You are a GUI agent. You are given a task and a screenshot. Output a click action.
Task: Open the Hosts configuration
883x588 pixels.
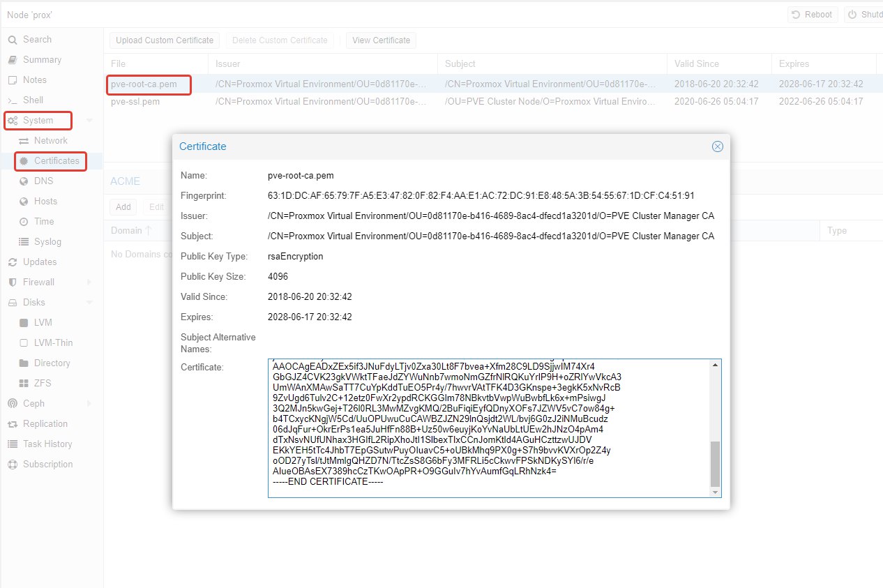46,202
